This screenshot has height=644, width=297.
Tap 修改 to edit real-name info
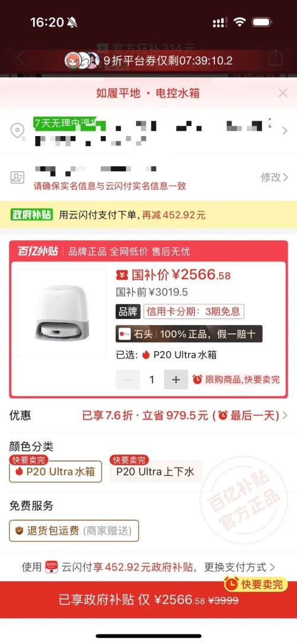[x=274, y=177]
